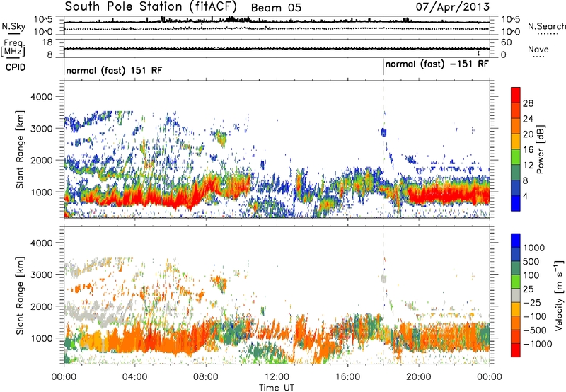This screenshot has height=392, width=566.
Task: Pick the Velocity colorbar segment between 500 and 1000
Action: point(516,255)
